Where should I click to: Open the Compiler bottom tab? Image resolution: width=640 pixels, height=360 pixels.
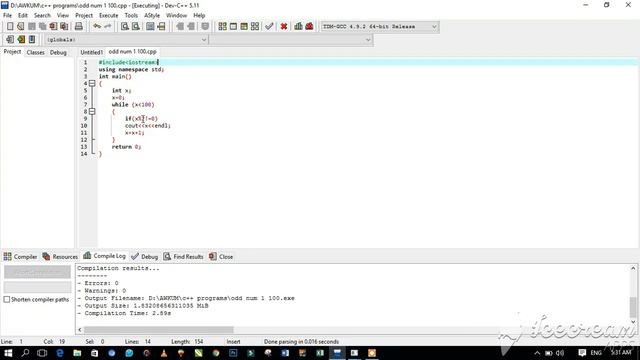(x=20, y=256)
